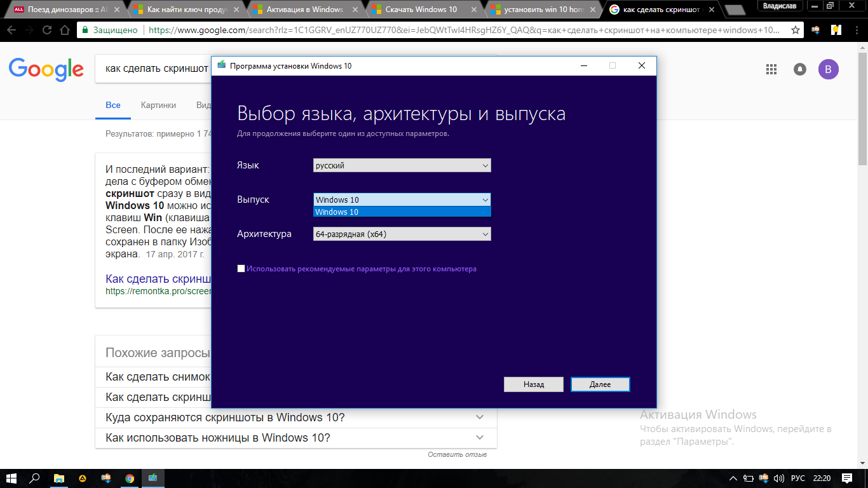Click the network tray icon beside the volume

point(765,478)
